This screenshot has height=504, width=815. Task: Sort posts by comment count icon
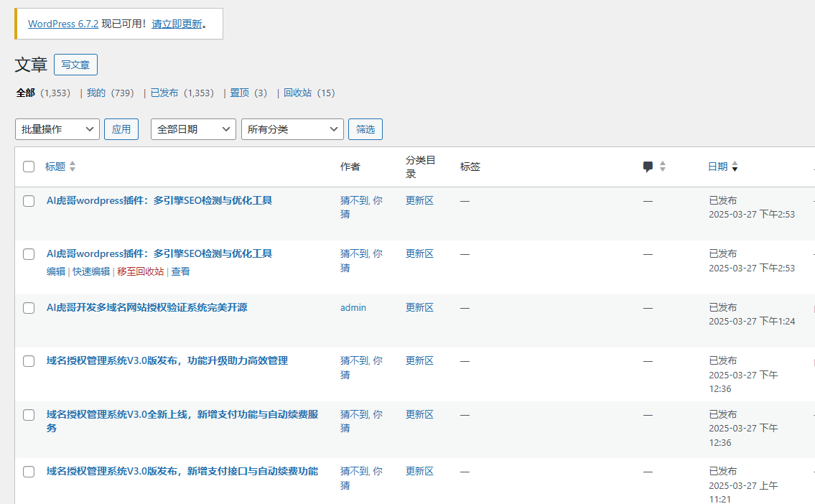click(x=648, y=166)
